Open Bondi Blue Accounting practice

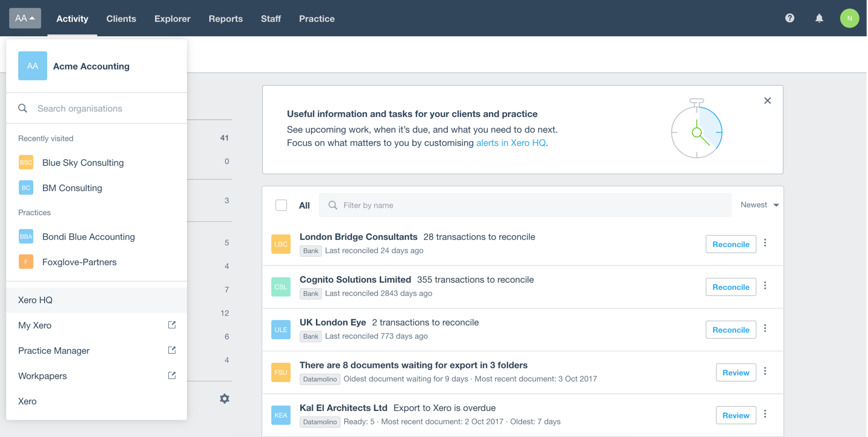[96, 237]
